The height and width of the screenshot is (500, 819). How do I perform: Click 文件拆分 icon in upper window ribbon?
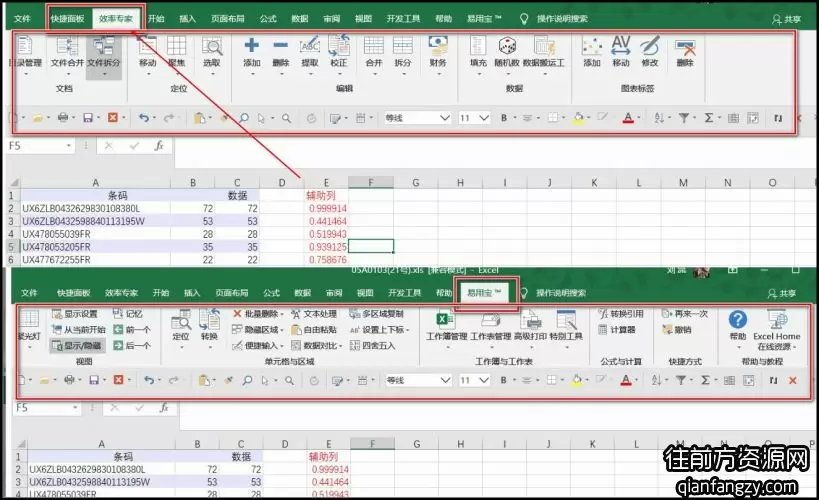click(x=103, y=46)
